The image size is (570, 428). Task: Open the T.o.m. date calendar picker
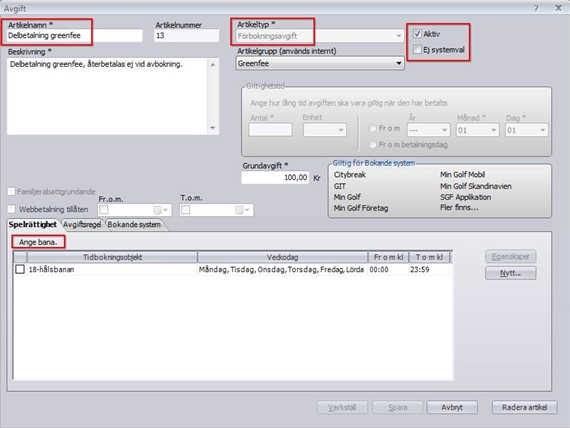(243, 210)
